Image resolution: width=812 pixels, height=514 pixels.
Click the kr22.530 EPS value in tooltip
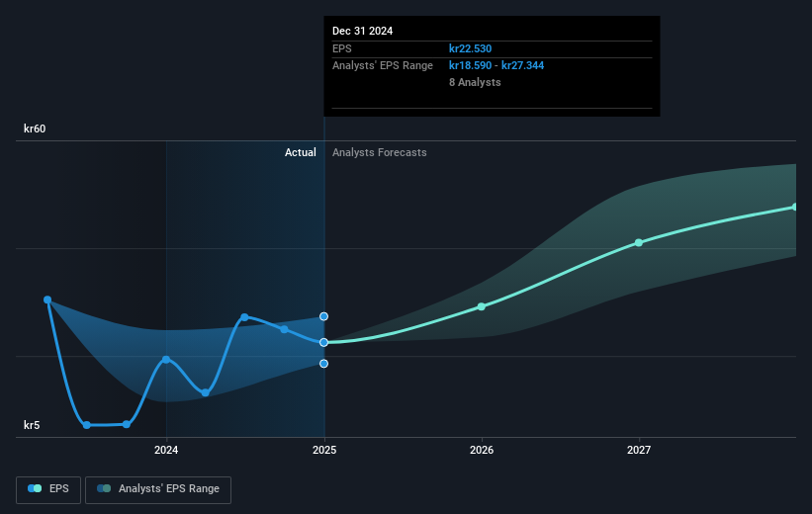pos(470,48)
